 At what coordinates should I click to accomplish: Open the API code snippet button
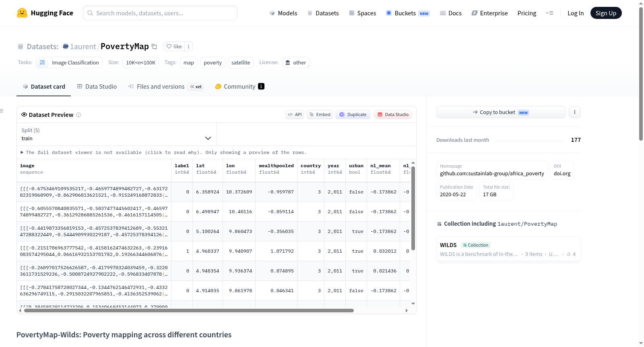coord(295,114)
